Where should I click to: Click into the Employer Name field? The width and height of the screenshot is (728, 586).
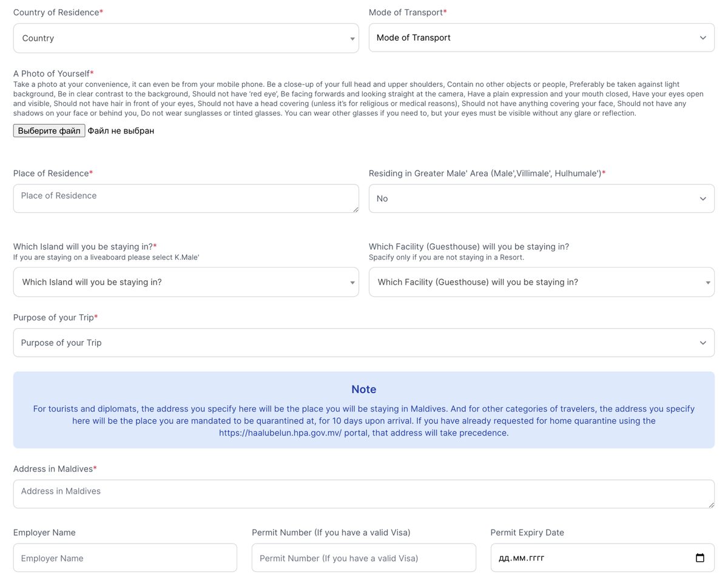tap(125, 557)
